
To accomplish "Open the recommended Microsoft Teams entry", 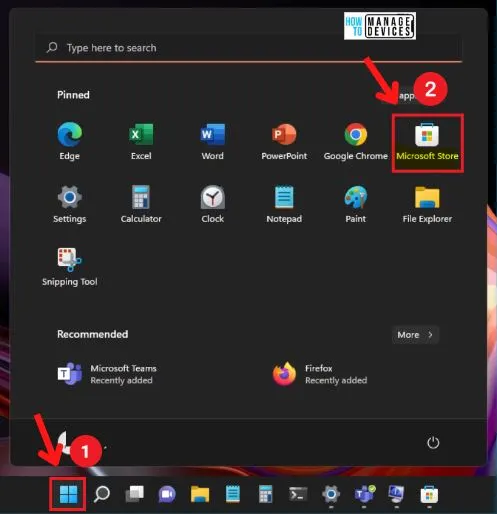I will click(107, 374).
